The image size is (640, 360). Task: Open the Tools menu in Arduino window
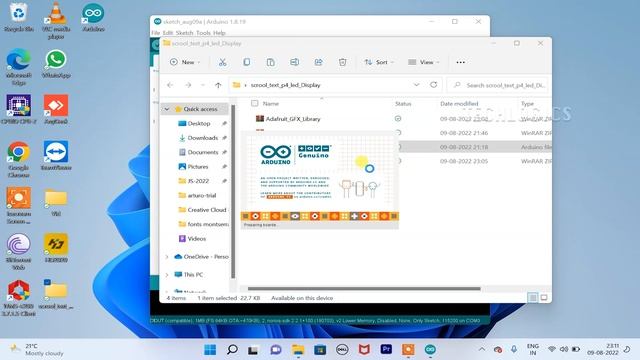pyautogui.click(x=203, y=33)
